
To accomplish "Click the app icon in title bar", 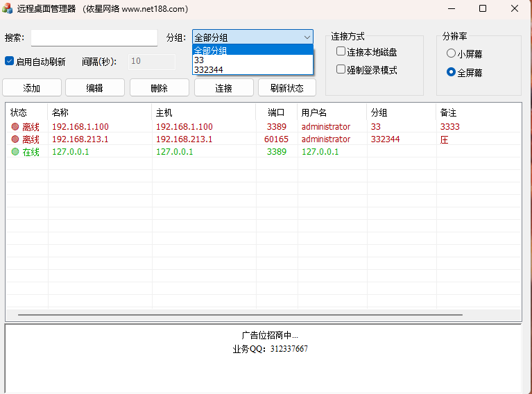I will point(8,9).
